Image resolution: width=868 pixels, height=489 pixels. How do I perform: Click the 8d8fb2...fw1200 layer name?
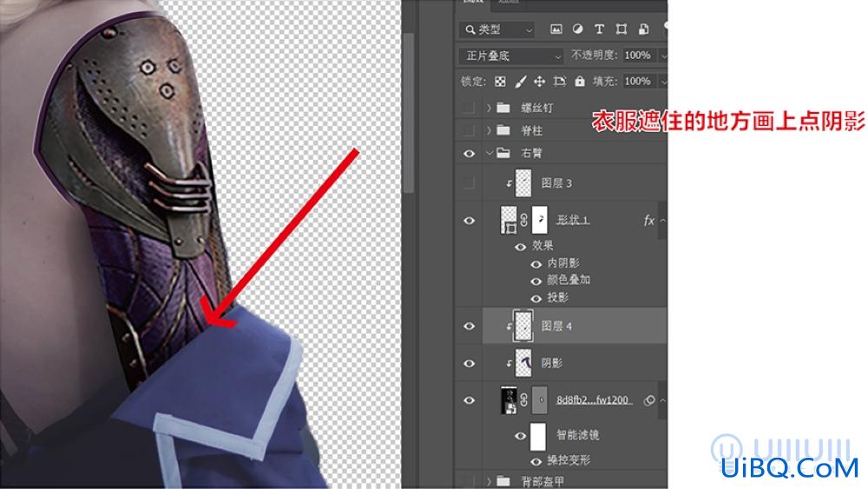click(593, 400)
